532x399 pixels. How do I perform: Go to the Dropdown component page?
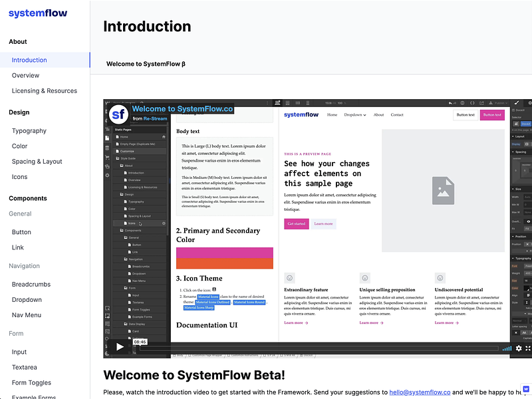point(27,300)
